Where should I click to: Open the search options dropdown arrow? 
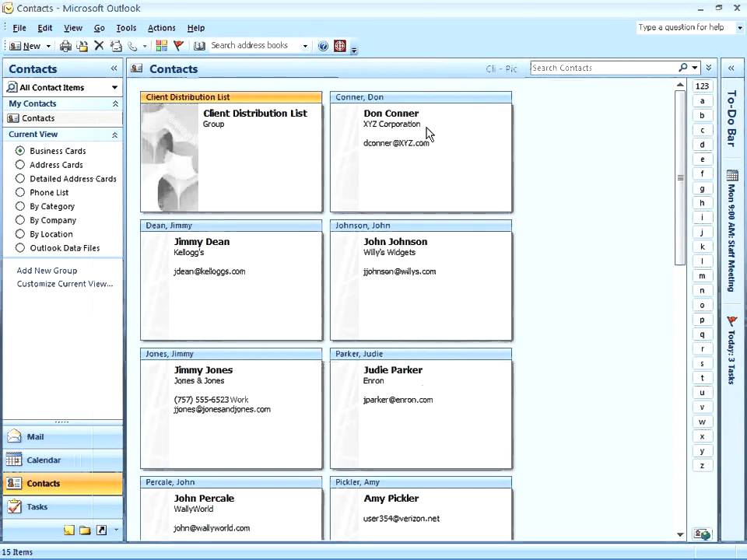pyautogui.click(x=695, y=68)
